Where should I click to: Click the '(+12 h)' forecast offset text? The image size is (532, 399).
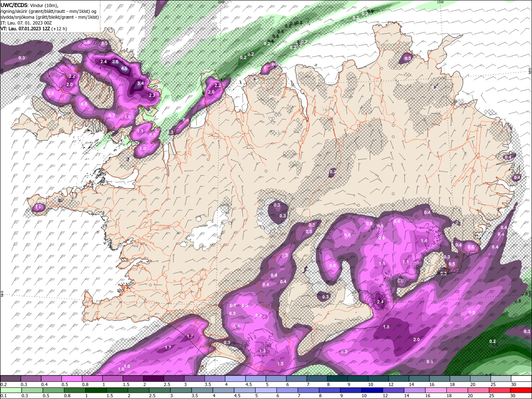tap(59, 28)
